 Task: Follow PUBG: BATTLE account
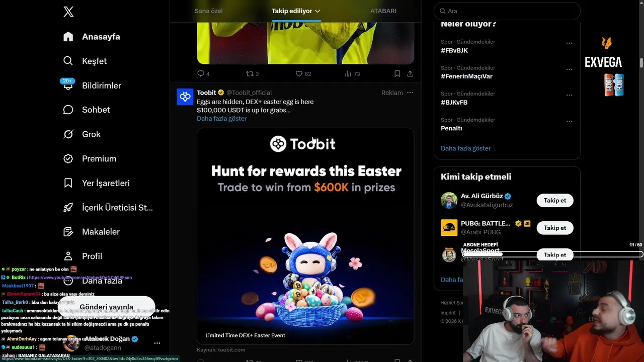point(555,228)
